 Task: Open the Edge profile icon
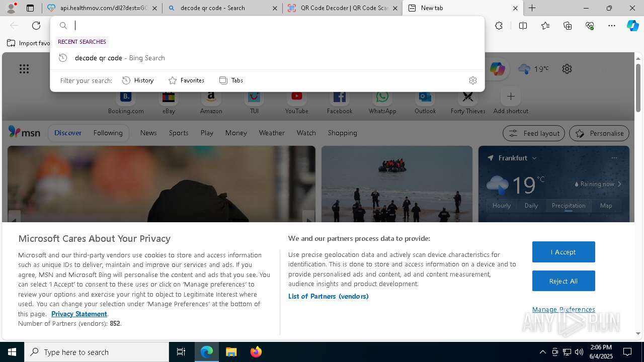pyautogui.click(x=11, y=8)
